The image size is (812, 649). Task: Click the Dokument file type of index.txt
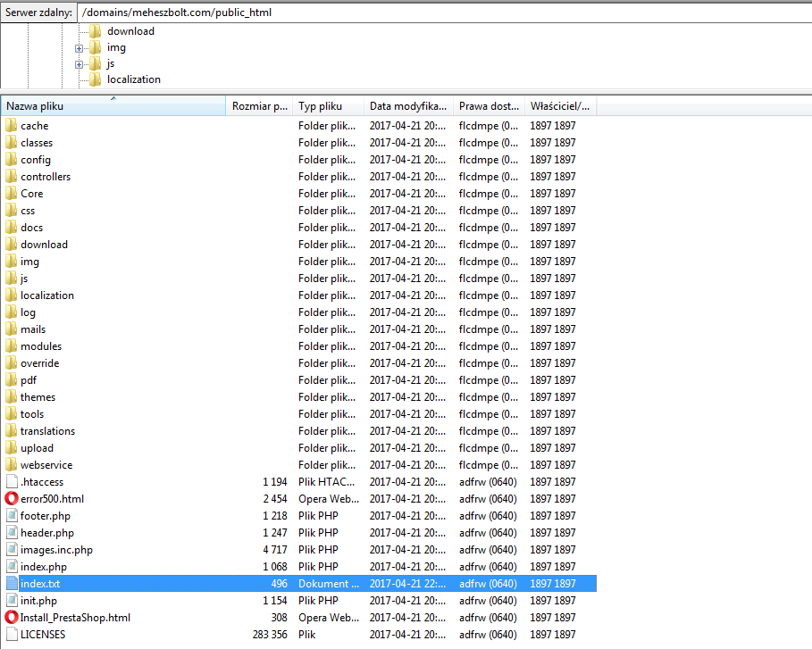[329, 584]
